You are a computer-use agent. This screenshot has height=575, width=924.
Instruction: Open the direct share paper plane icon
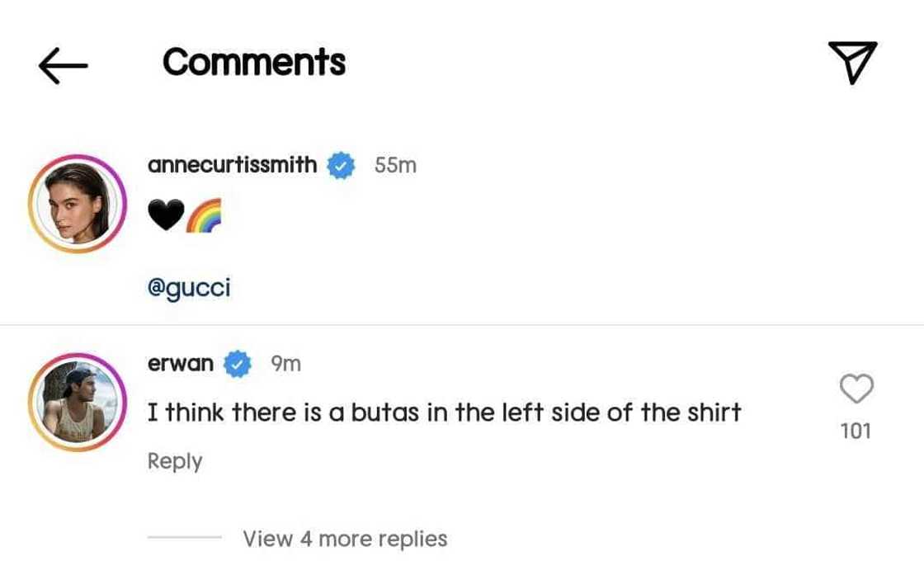[852, 63]
